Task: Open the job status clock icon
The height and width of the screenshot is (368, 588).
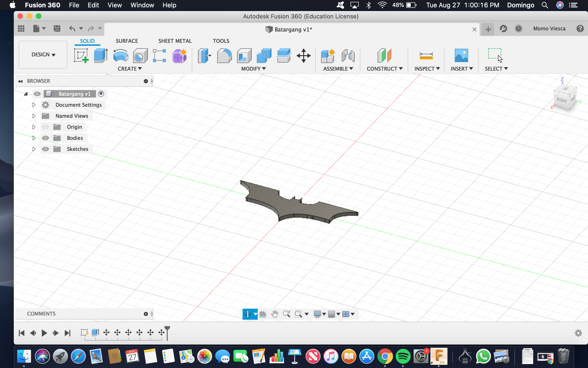Action: coord(518,29)
